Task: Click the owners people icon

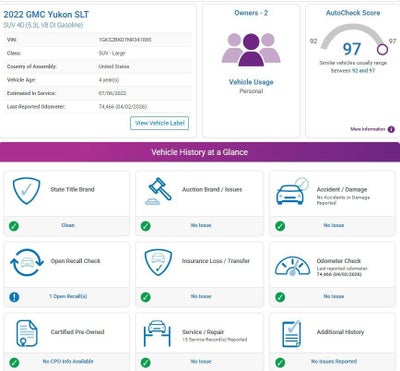Action: [x=251, y=50]
